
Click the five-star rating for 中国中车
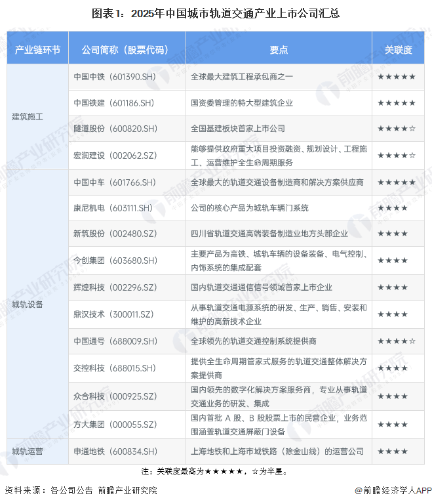[396, 182]
